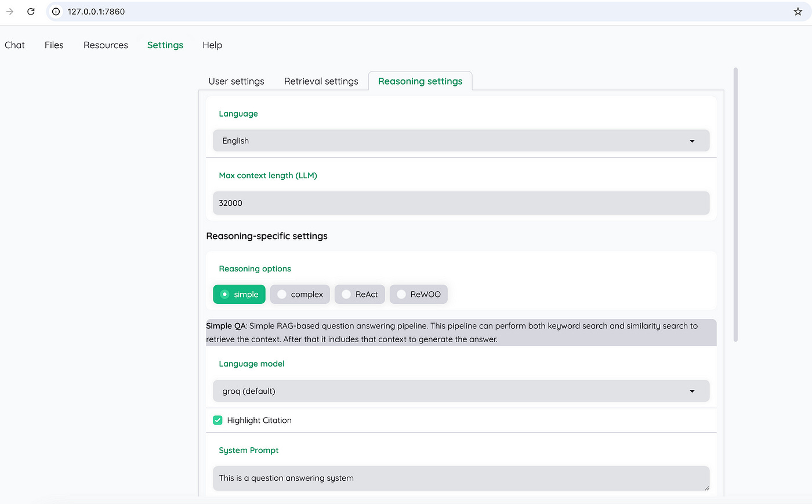Uncheck Highlight Citation

coord(217,420)
